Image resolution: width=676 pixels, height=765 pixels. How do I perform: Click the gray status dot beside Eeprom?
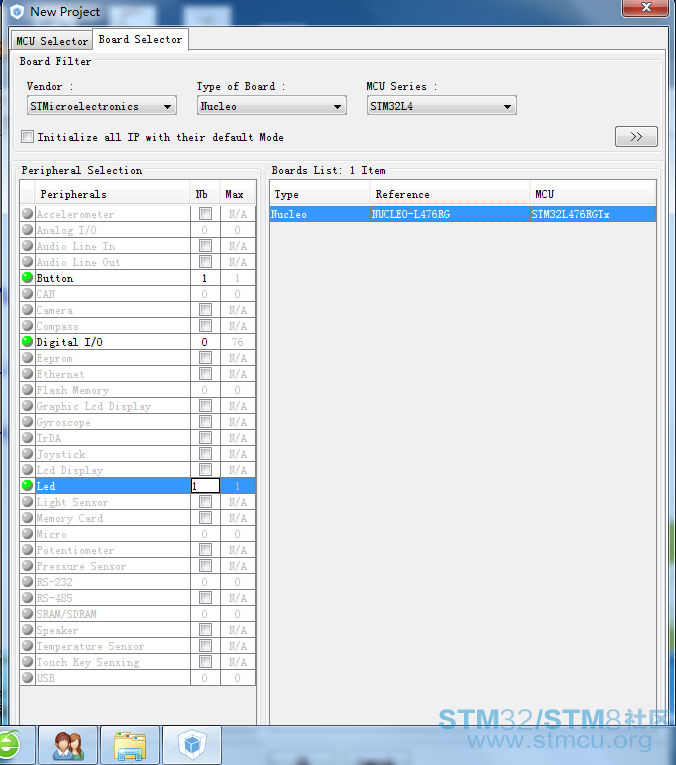tap(27, 358)
